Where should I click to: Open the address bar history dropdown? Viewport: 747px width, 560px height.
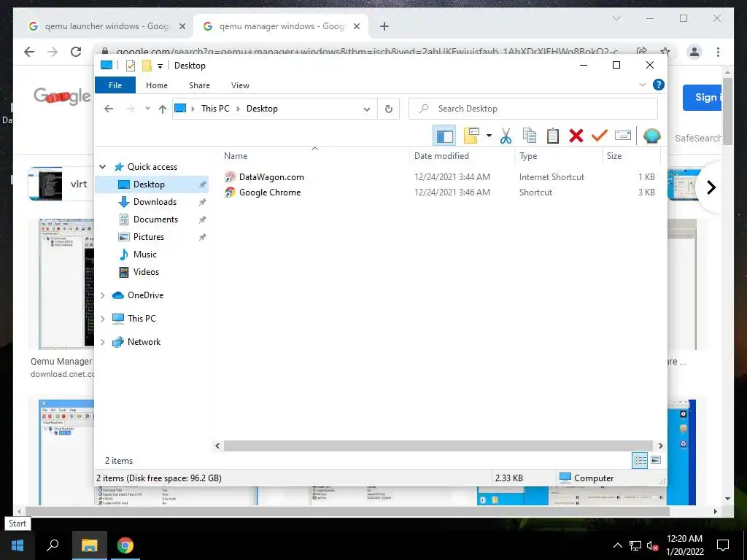tap(367, 109)
